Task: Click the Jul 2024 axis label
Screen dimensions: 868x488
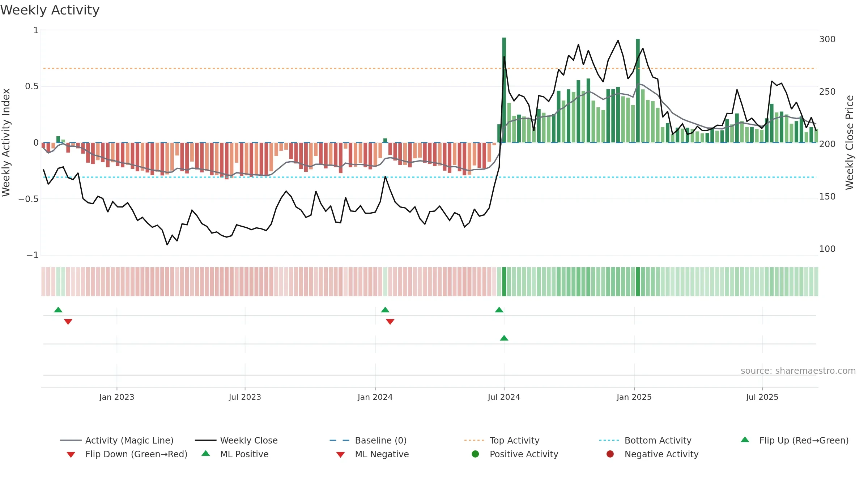Action: (504, 397)
